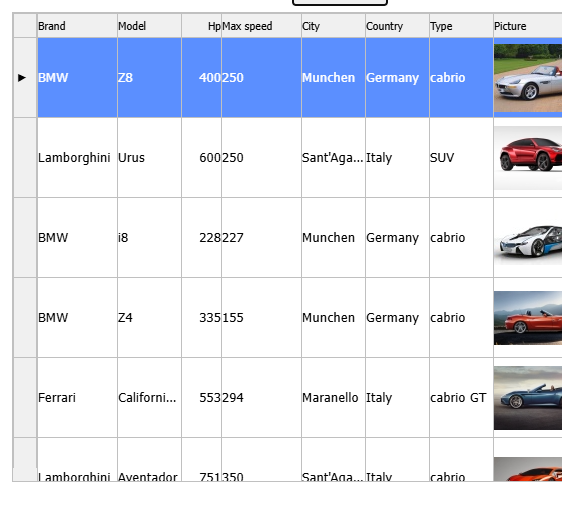
Task: Click the Hp value 400
Action: [201, 77]
